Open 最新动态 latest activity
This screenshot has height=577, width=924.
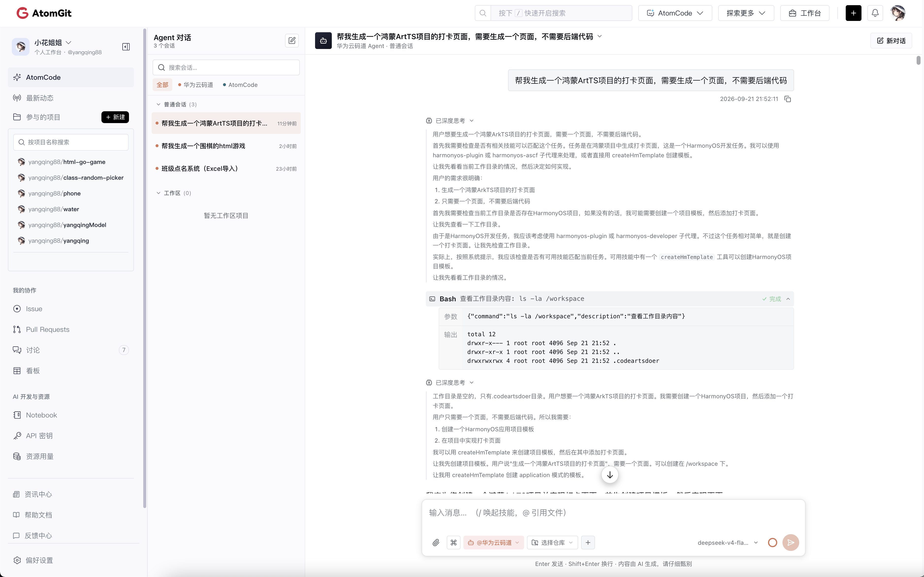point(71,98)
